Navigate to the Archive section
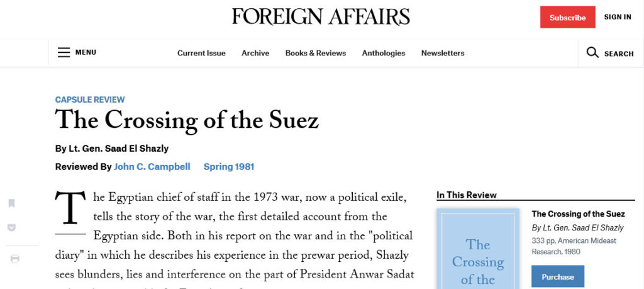The image size is (644, 289). point(255,53)
